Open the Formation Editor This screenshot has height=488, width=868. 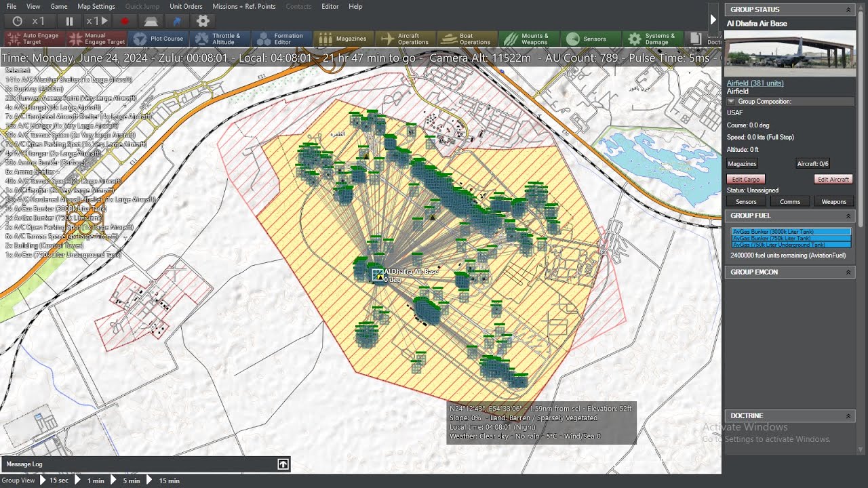point(282,39)
